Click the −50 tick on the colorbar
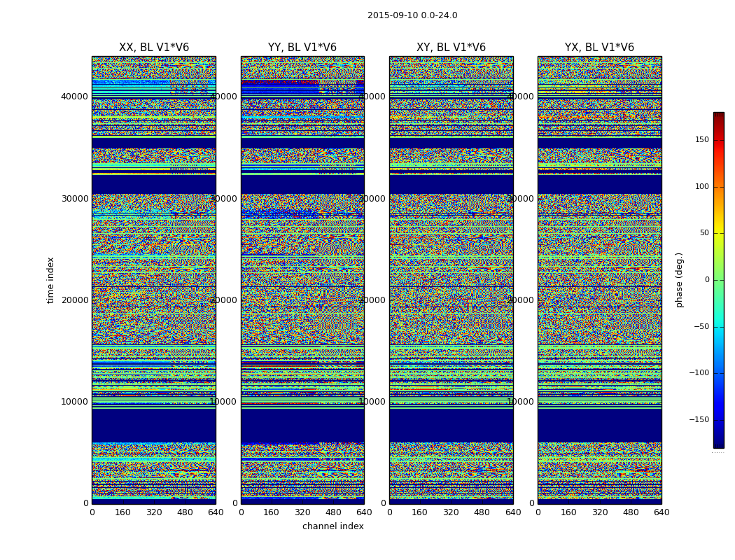The height and width of the screenshot is (560, 735). coord(701,327)
